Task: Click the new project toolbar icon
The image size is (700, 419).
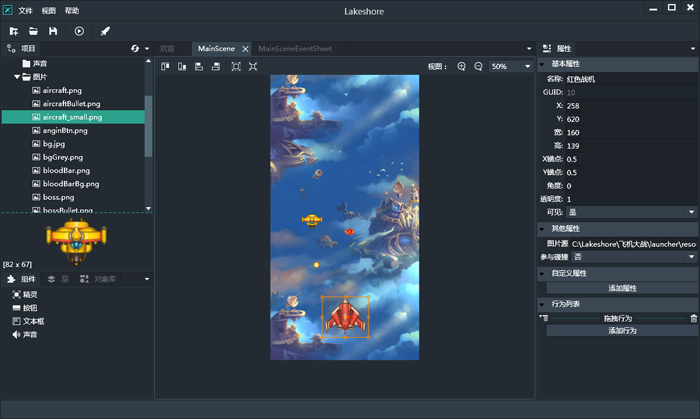Action: coord(14,31)
